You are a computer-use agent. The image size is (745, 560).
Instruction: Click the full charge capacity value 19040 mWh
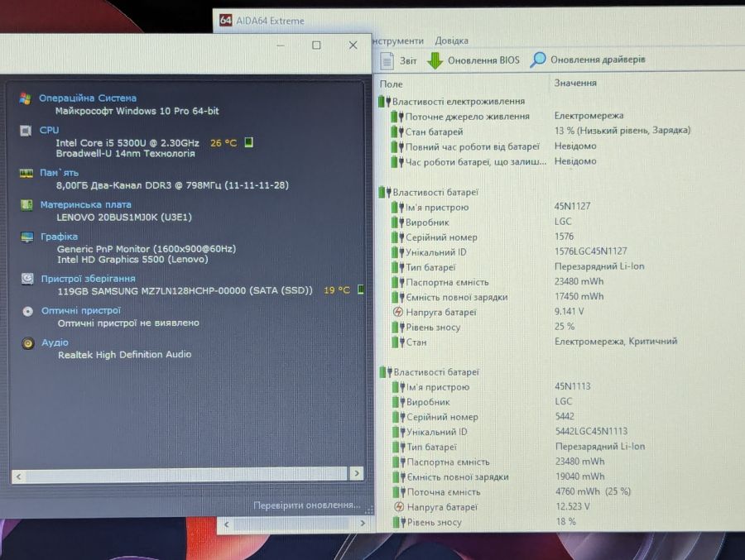(579, 476)
